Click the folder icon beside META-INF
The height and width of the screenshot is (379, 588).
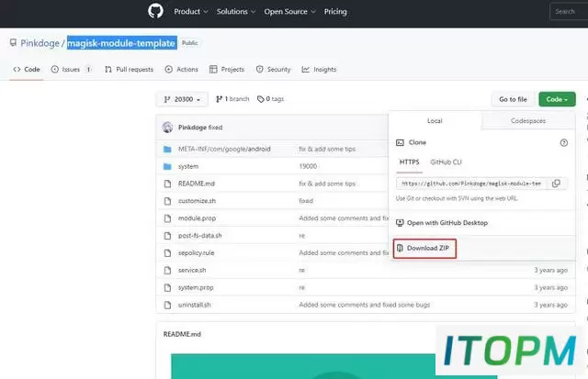(167, 149)
